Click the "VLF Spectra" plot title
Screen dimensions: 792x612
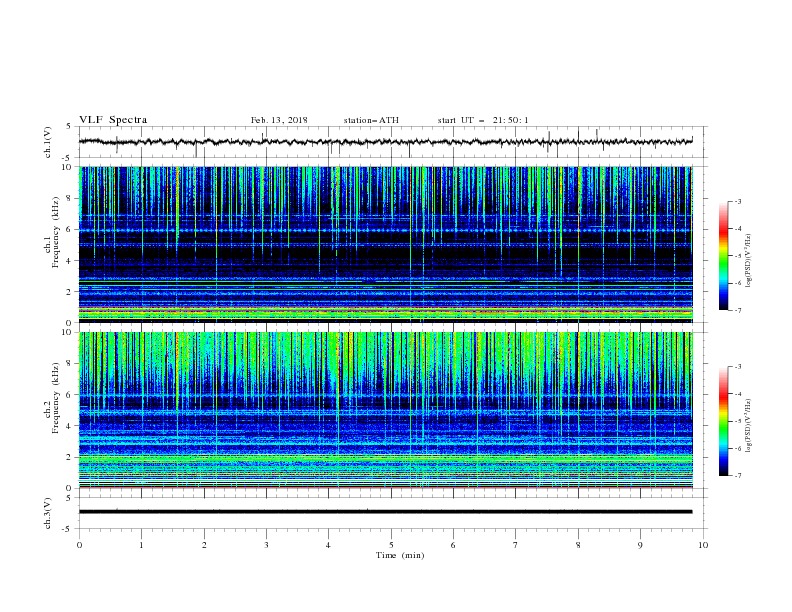pyautogui.click(x=113, y=120)
